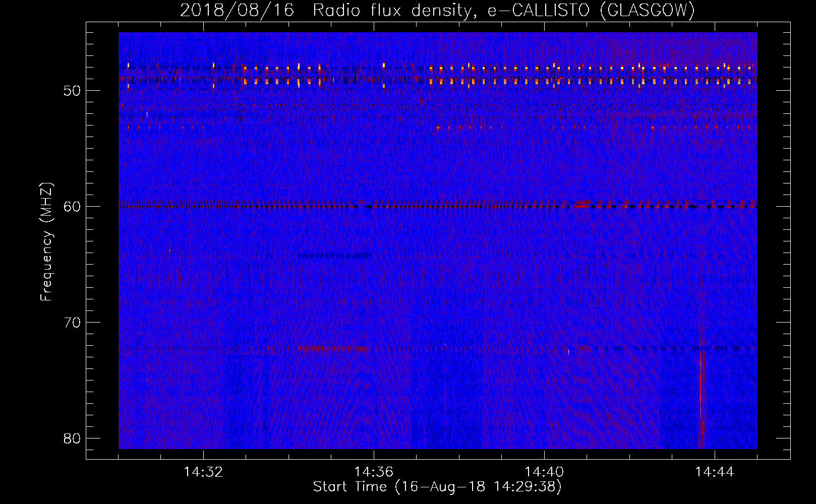Click the "Start Time (16-Aug-18 14:29:38)" label
The height and width of the screenshot is (504, 816).
pyautogui.click(x=437, y=487)
